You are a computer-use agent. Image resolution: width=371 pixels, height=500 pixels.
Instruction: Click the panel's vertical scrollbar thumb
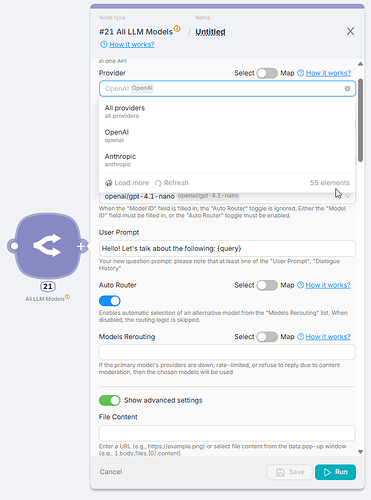[360, 120]
